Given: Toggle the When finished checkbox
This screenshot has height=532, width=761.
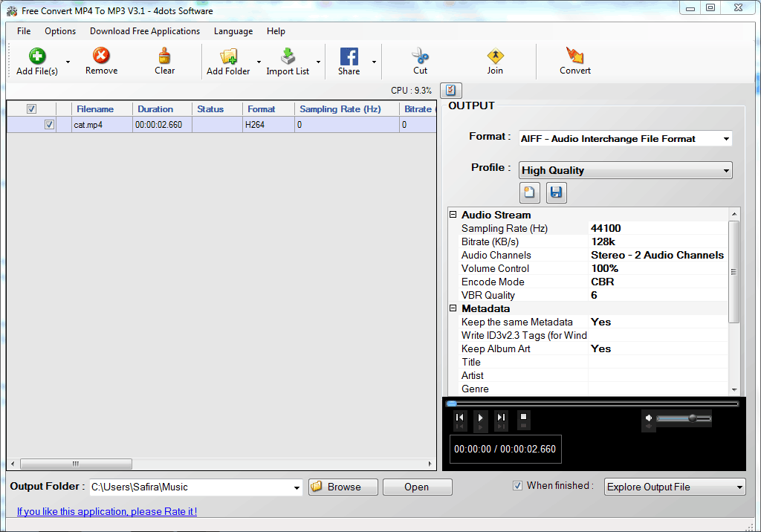Looking at the screenshot, I should [517, 485].
